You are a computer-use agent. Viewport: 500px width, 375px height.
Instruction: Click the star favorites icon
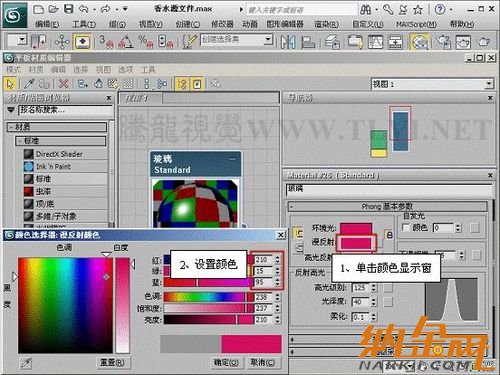click(x=418, y=10)
